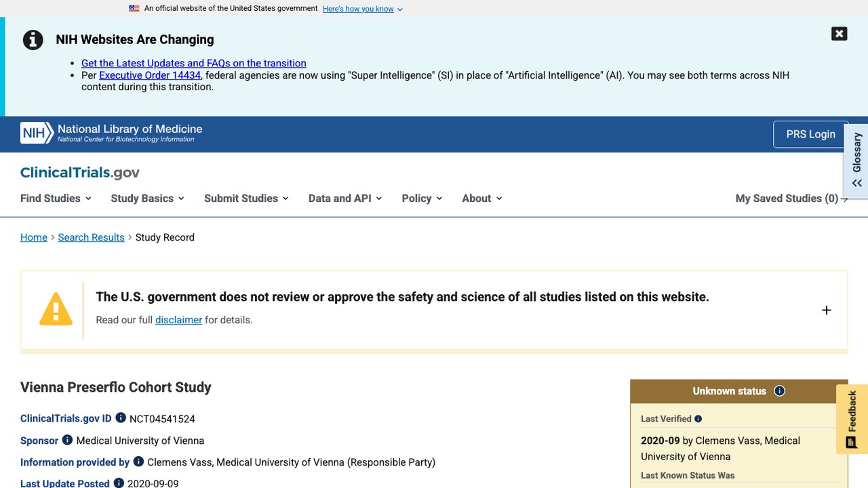Close the NIH Websites Are Changing banner
This screenshot has height=488, width=868.
(839, 34)
